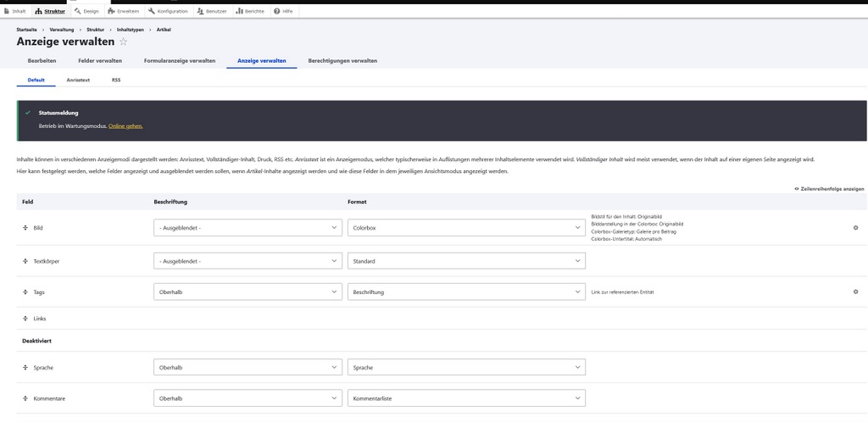Image resolution: width=868 pixels, height=422 pixels.
Task: Go to Inhaltstypen breadcrumb link
Action: tap(131, 30)
